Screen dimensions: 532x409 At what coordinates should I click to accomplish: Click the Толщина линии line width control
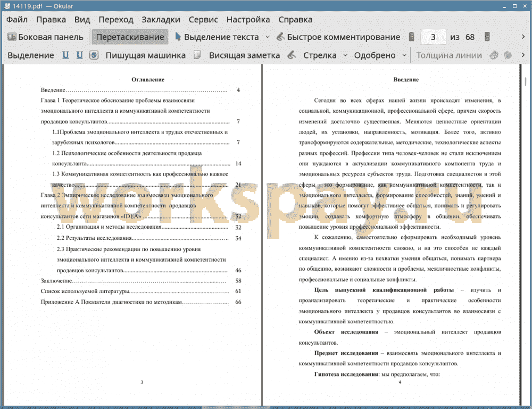449,55
